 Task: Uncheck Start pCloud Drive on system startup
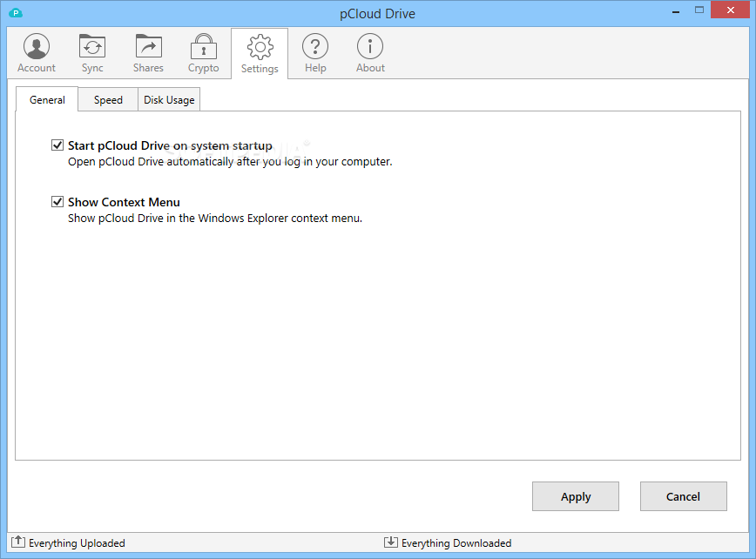(57, 145)
